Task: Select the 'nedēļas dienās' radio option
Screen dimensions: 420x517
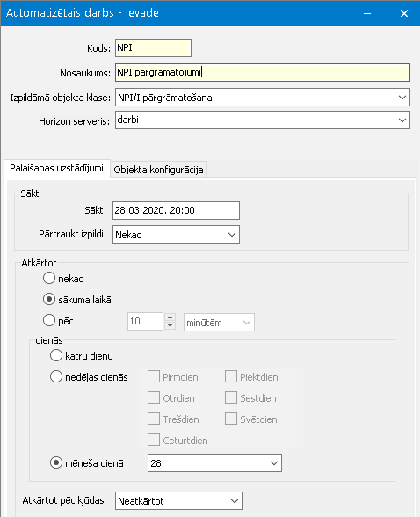Action: point(56,376)
